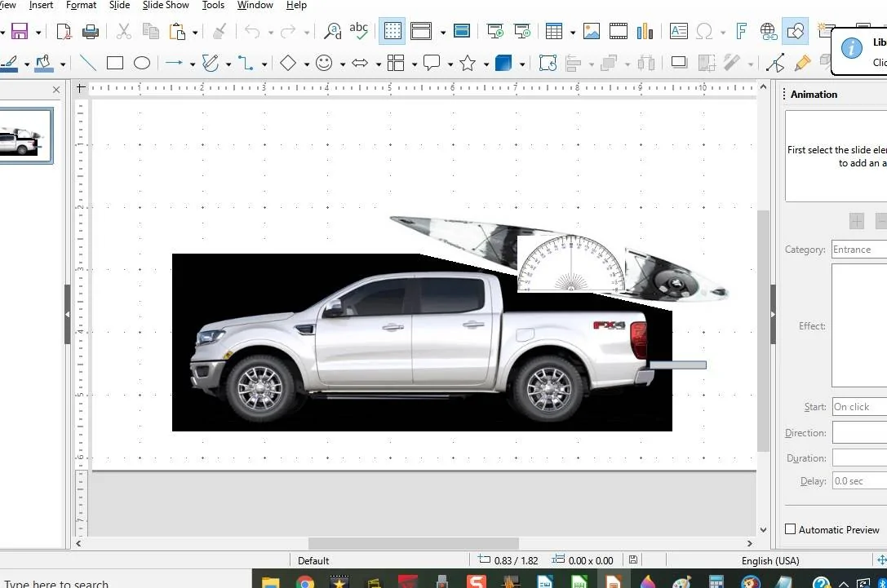
Task: Toggle the Show Draw Functions button
Action: pos(795,31)
